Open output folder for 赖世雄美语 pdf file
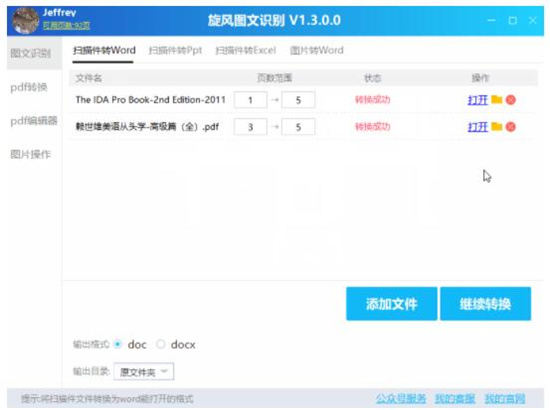Viewport: 550px width, 410px height. (496, 126)
